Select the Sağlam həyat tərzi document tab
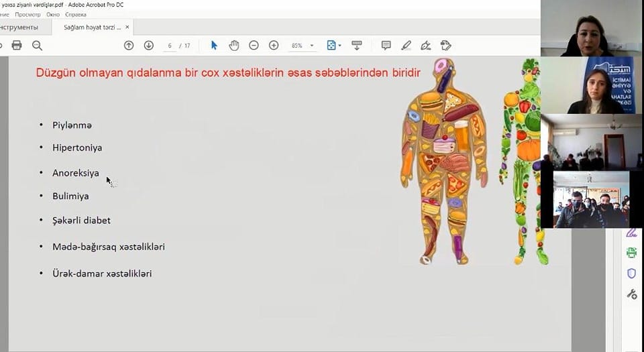 tap(92, 27)
